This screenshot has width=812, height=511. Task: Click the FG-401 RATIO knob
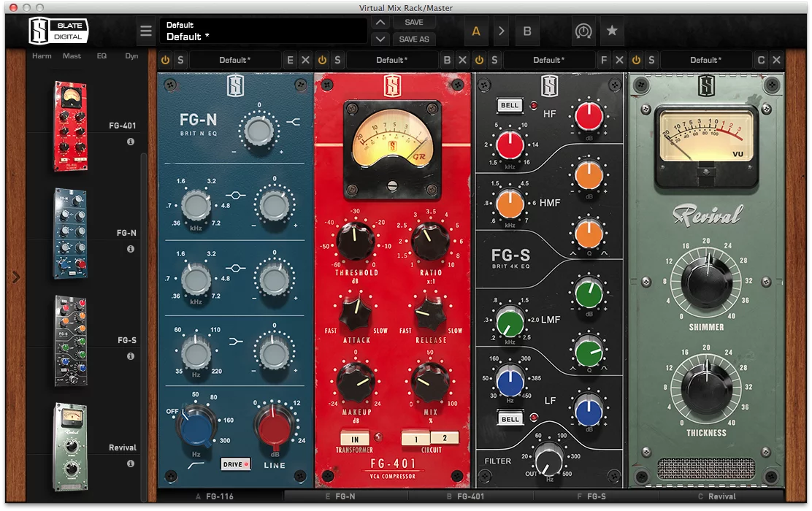pyautogui.click(x=430, y=240)
